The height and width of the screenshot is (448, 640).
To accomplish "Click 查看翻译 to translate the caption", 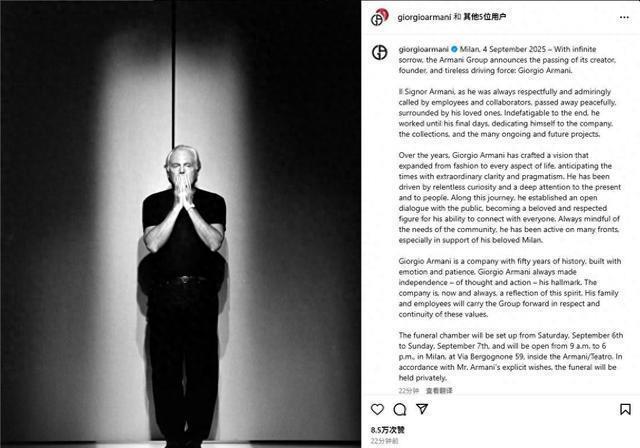I will point(439,390).
